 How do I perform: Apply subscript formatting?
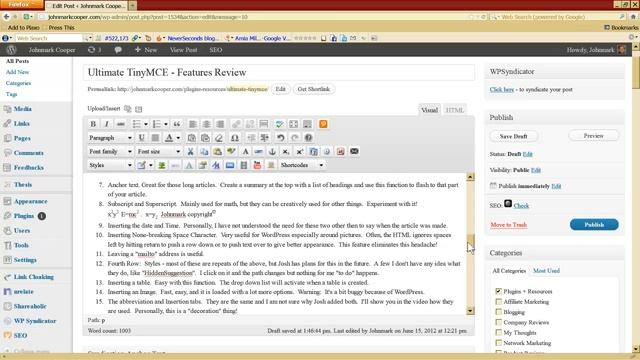click(286, 151)
